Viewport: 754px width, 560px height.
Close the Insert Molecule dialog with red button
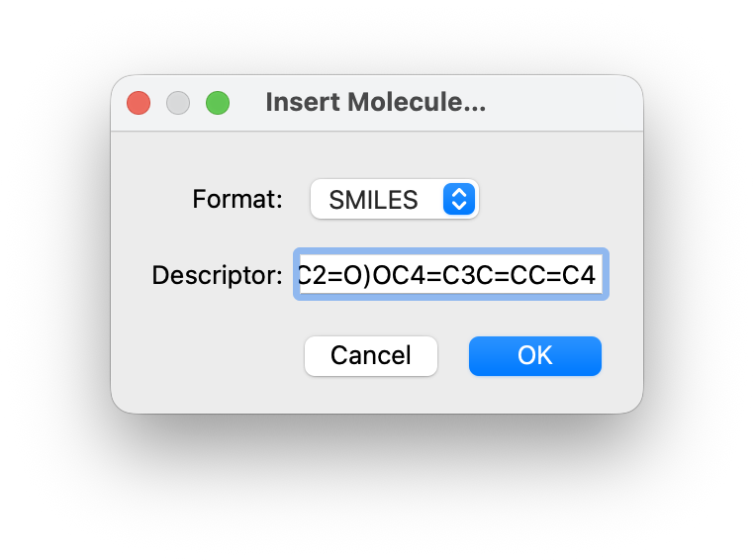click(x=139, y=103)
